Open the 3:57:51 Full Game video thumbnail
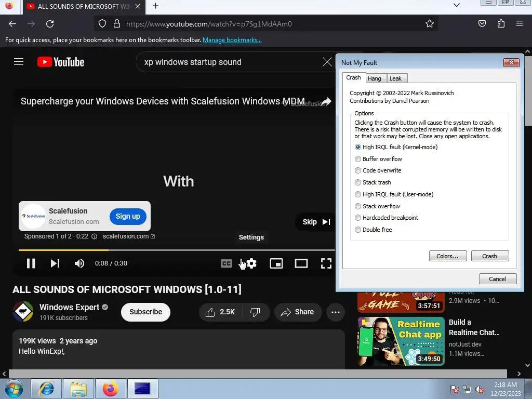 pyautogui.click(x=401, y=302)
